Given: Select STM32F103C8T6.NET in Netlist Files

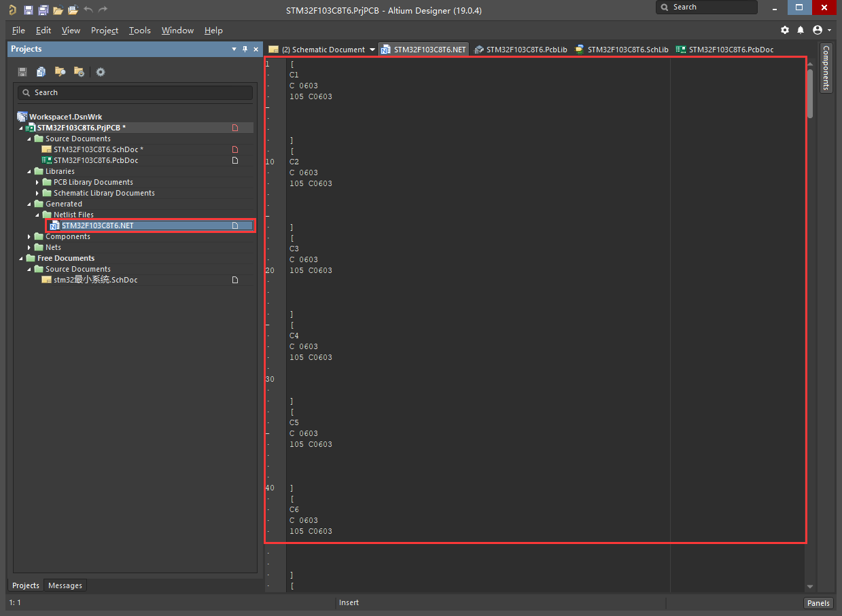Looking at the screenshot, I should coord(97,225).
